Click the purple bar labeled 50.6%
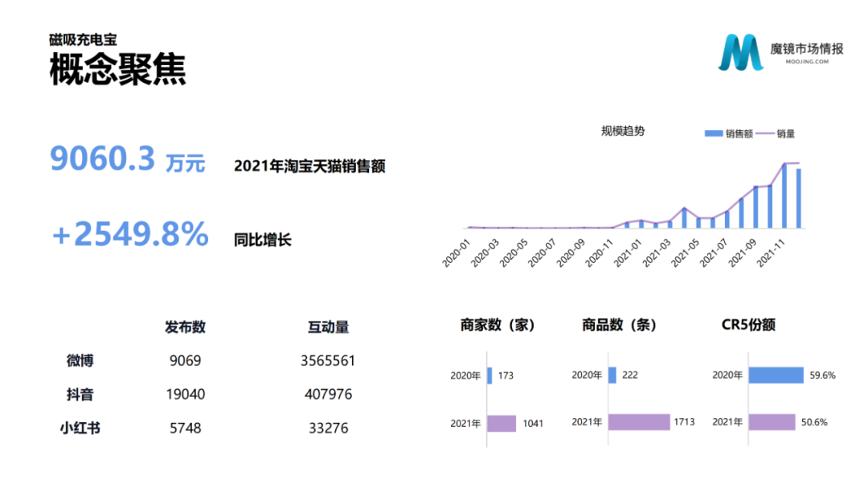Image resolution: width=868 pixels, height=488 pixels. pos(772,422)
